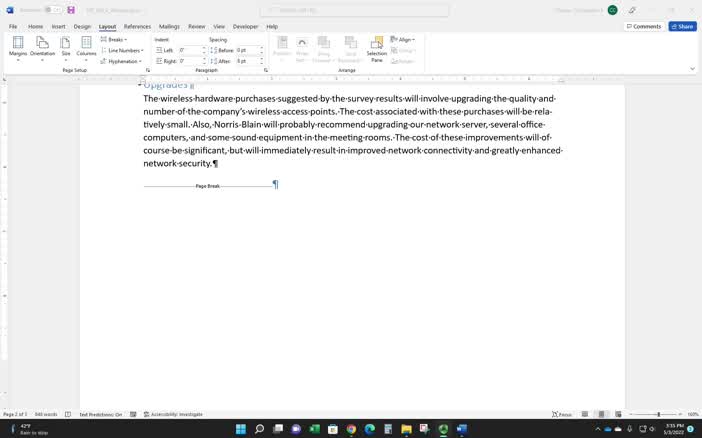This screenshot has width=702, height=438.
Task: Expand the Line Numbers dropdown
Action: pos(124,50)
